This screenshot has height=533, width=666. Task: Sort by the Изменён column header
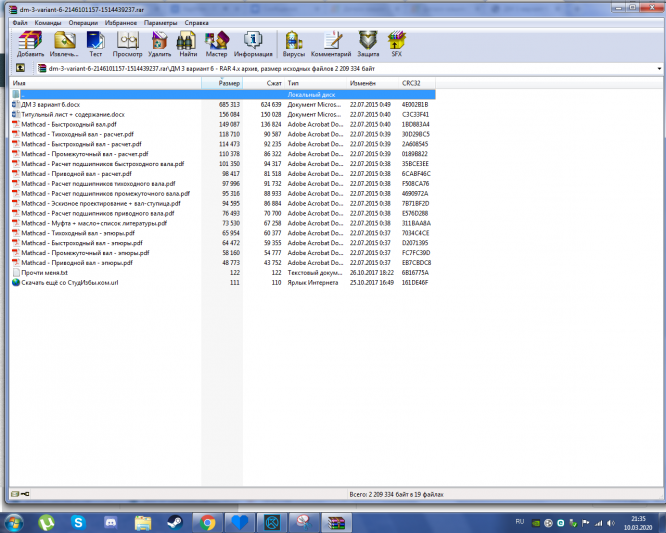373,83
